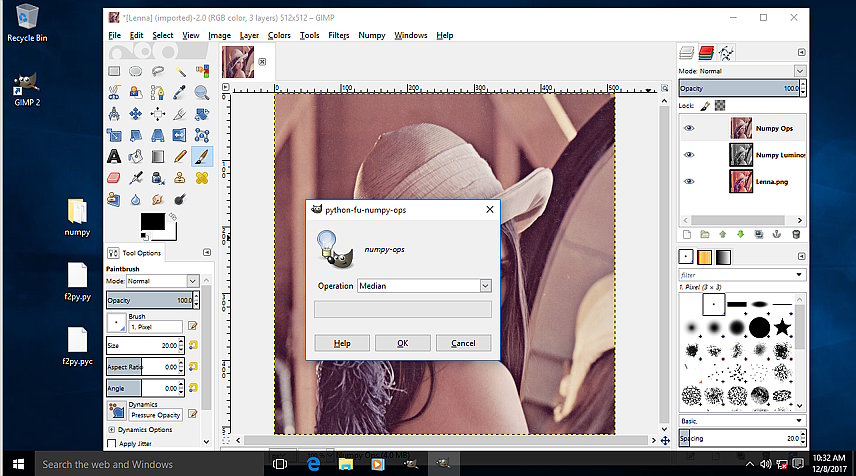Click the Paintbrush Opacity slider in Tool Options
Viewport: 856px width, 476px height.
[150, 300]
